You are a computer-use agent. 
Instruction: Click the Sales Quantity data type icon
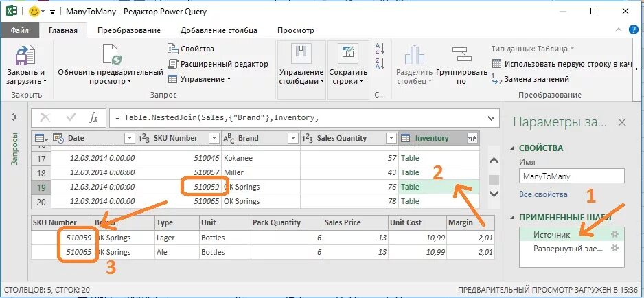[x=307, y=138]
